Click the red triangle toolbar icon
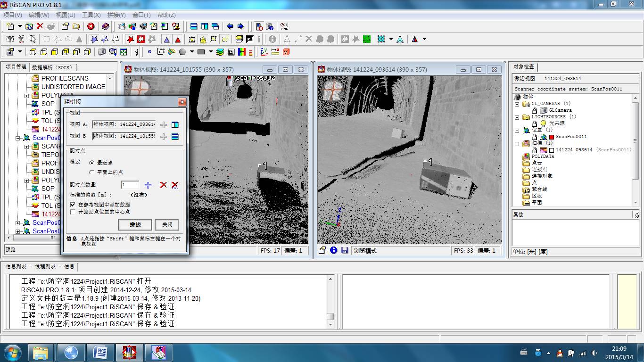The image size is (644, 362). (x=178, y=40)
